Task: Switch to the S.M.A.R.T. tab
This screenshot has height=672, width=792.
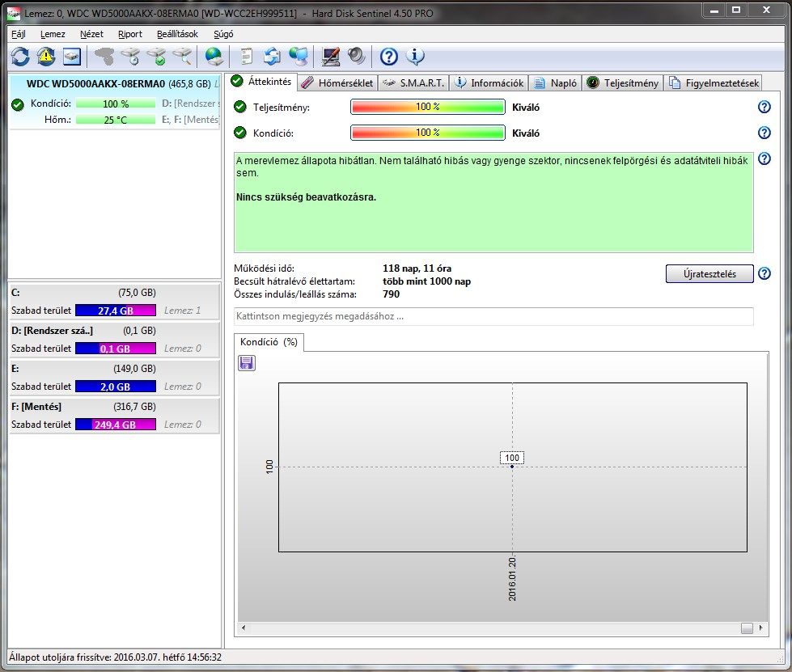Action: point(413,82)
